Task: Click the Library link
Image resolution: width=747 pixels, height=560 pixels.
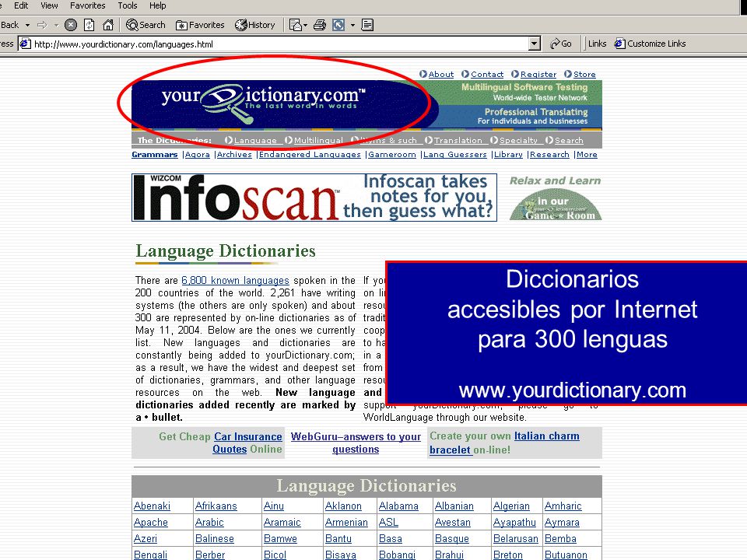Action: (x=508, y=154)
